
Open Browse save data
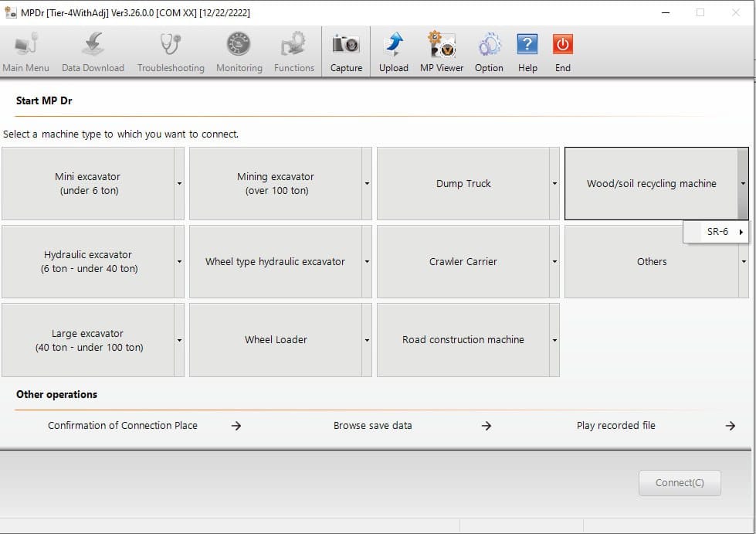(373, 425)
